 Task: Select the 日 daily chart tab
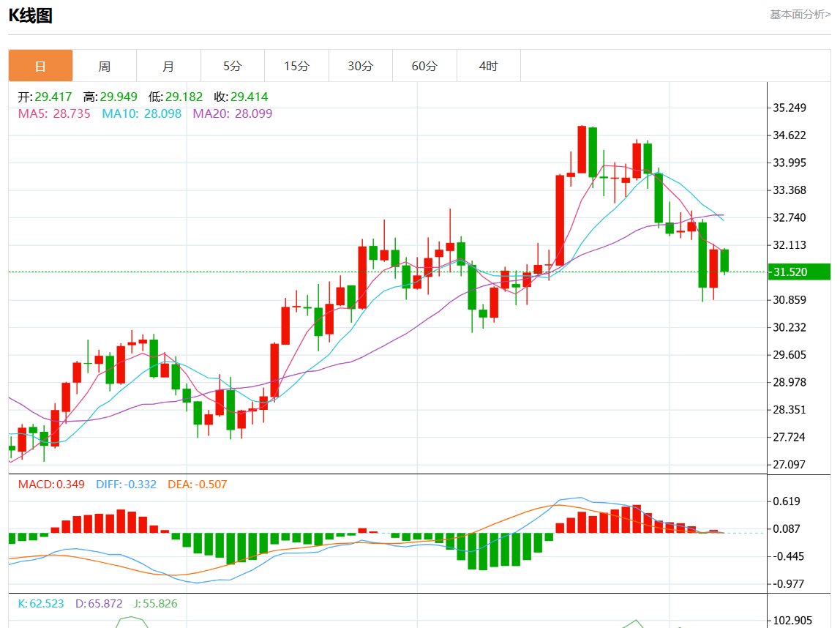(x=41, y=66)
